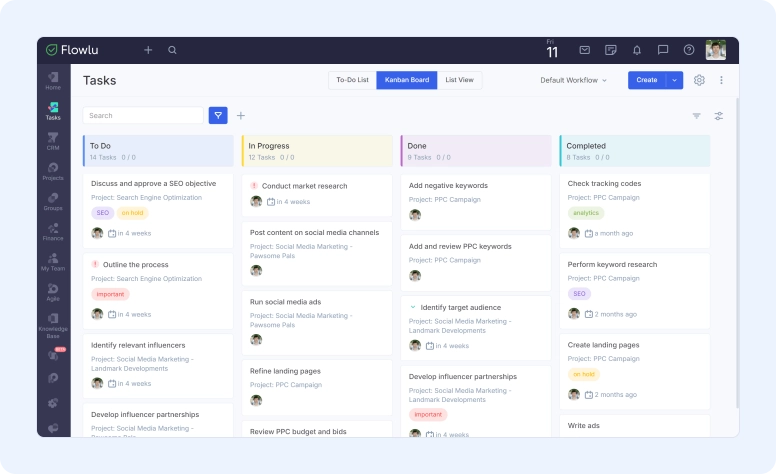The height and width of the screenshot is (474, 776).
Task: Open the mail envelope icon
Action: (x=584, y=50)
